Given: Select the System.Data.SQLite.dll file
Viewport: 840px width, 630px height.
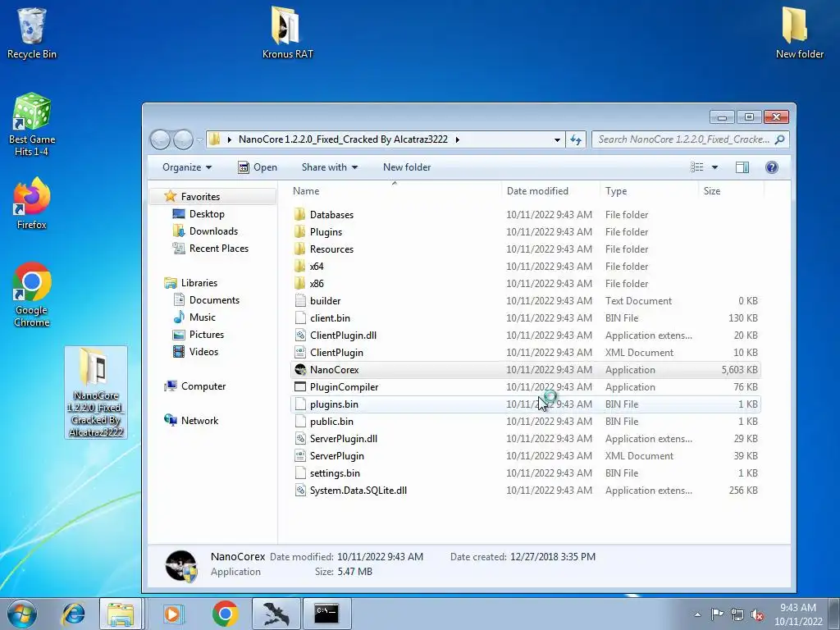Looking at the screenshot, I should [x=526, y=491].
